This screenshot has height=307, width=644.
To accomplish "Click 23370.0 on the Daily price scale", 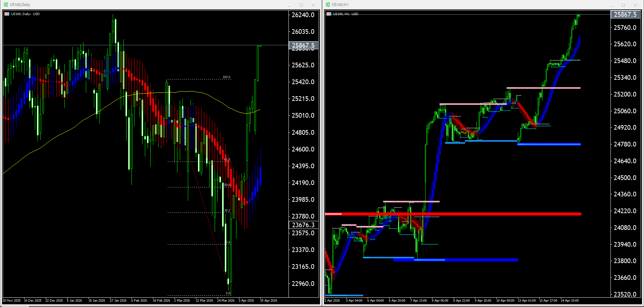I will pos(303,250).
